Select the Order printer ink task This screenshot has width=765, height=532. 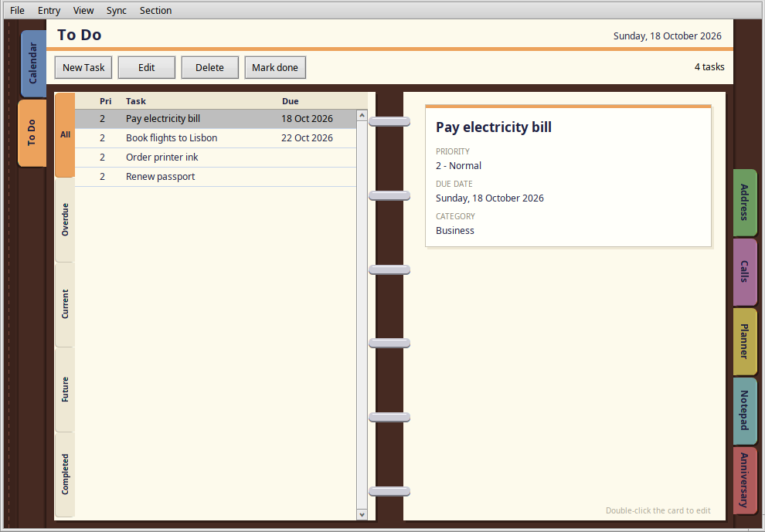click(x=216, y=157)
